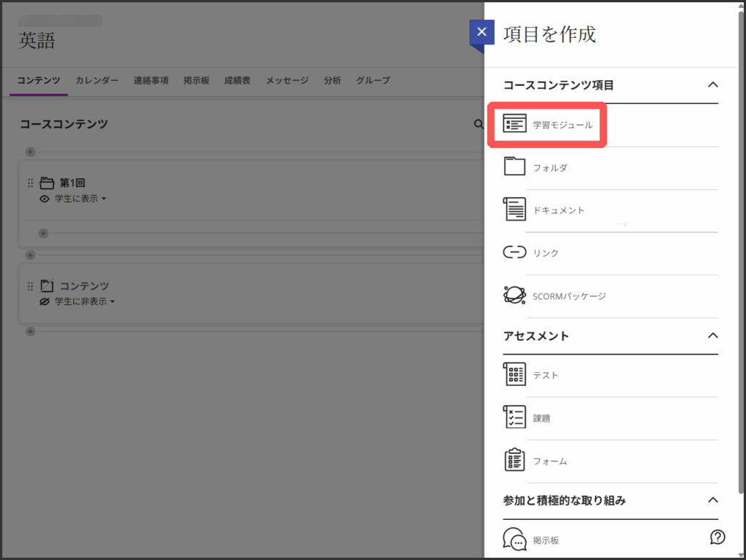Select the フォーム clipboard icon
Image resolution: width=746 pixels, height=560 pixels.
pos(514,461)
